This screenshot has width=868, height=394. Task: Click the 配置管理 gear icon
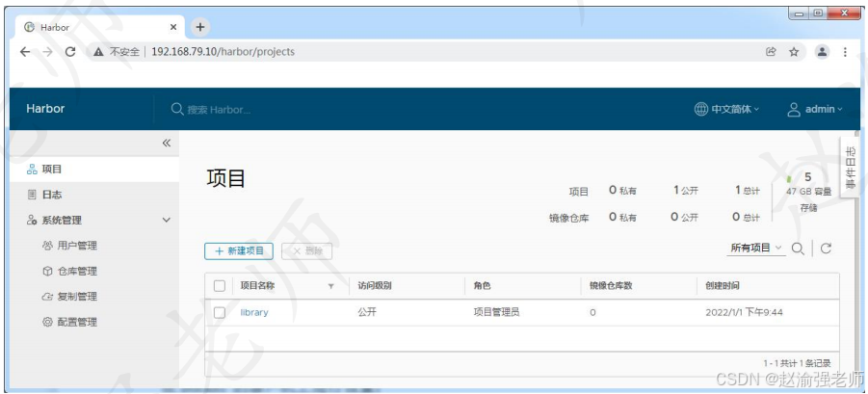tap(47, 322)
